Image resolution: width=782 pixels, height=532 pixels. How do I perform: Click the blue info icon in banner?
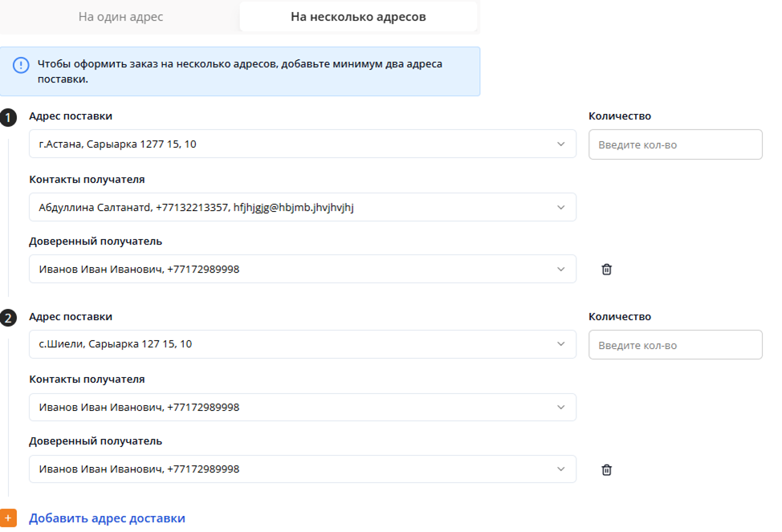tap(21, 65)
